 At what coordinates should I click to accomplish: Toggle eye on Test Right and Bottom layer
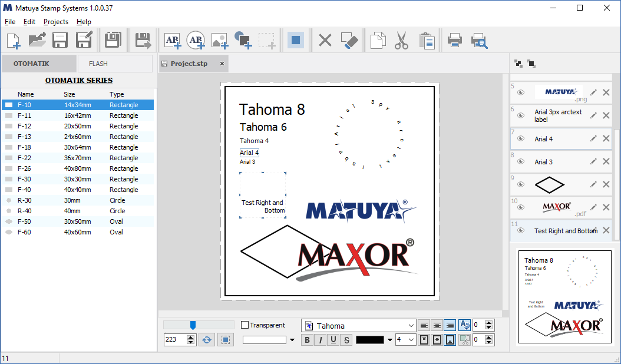[x=521, y=230]
